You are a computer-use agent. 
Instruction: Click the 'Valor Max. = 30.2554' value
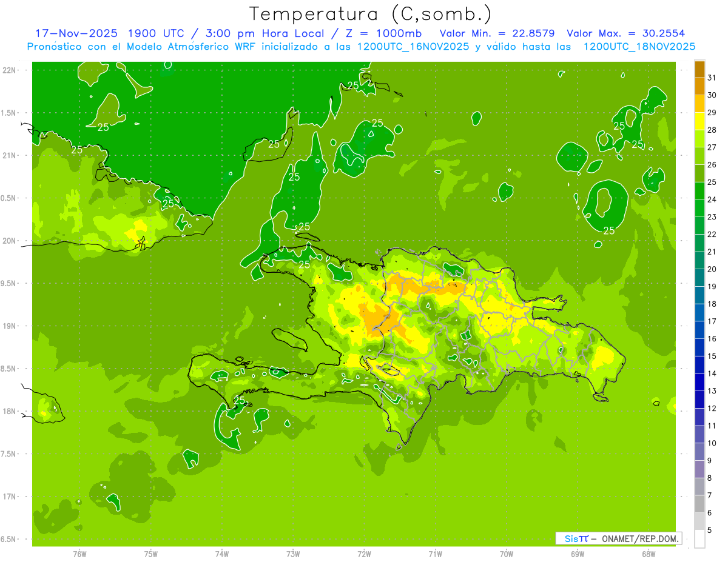point(625,33)
